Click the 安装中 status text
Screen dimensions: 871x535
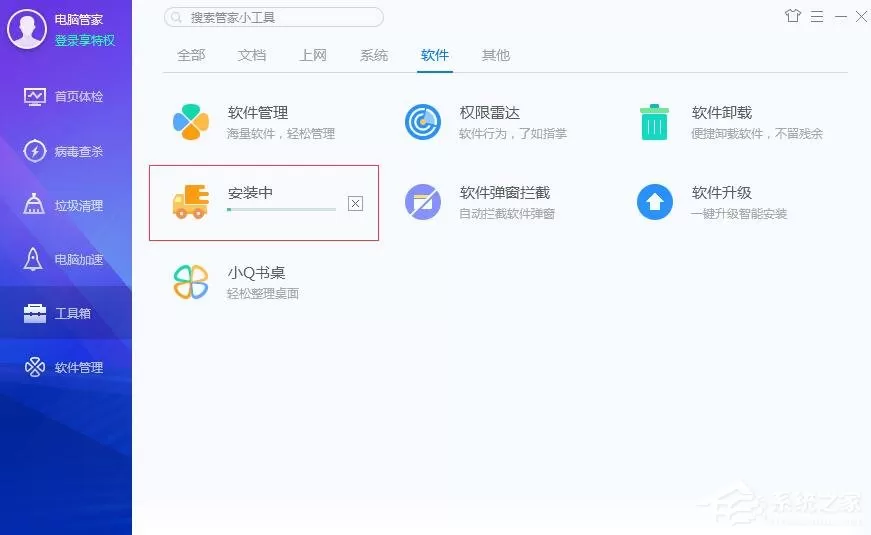point(250,193)
